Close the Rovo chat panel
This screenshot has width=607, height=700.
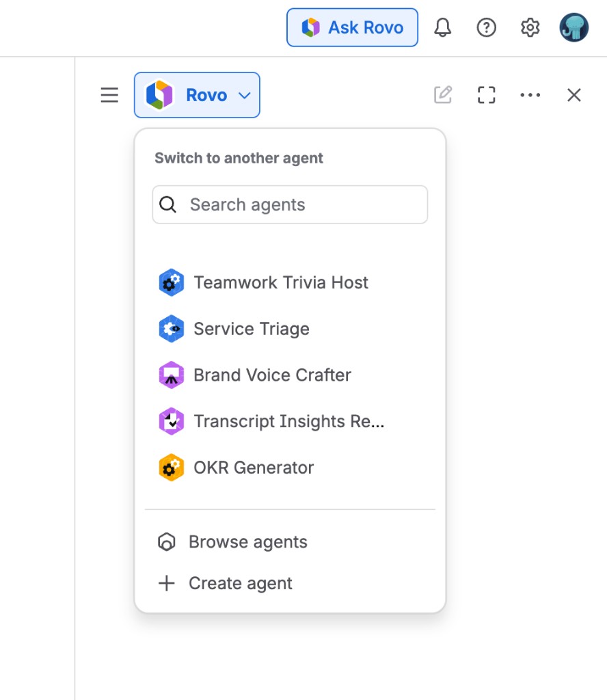[x=574, y=94]
